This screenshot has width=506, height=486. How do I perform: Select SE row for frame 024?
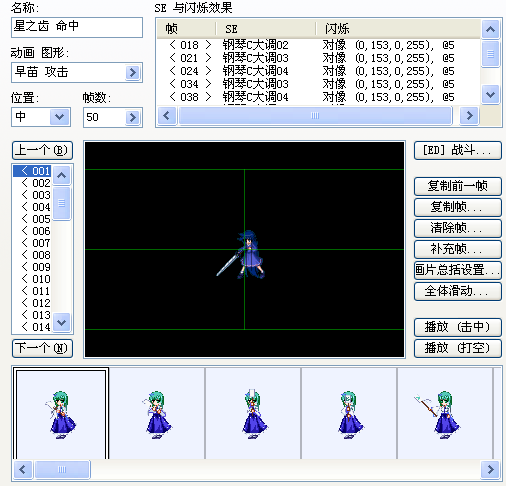(x=318, y=71)
